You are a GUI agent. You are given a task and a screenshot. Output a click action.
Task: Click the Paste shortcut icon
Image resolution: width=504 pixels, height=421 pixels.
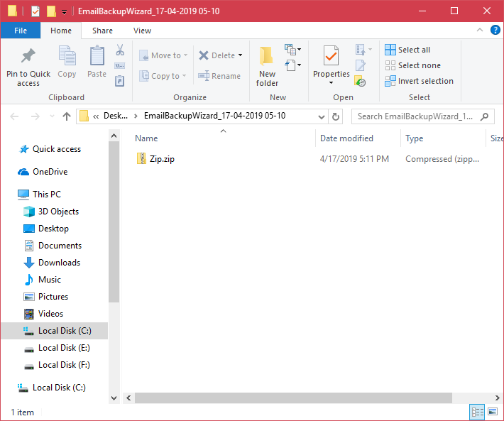119,81
